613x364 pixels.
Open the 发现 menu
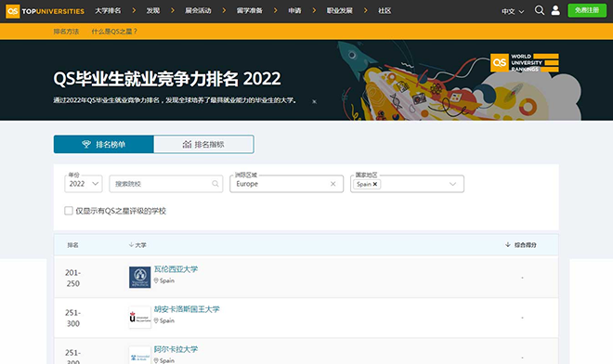(x=153, y=10)
